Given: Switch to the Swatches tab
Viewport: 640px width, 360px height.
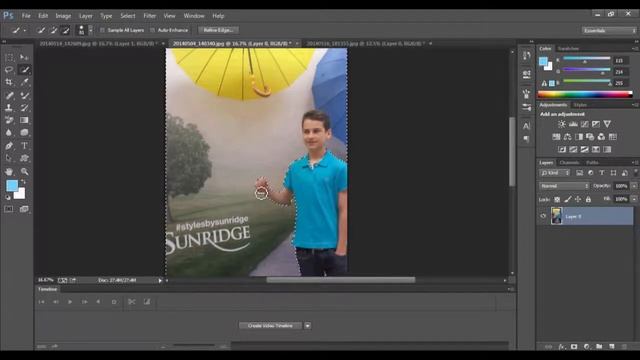Looking at the screenshot, I should [568, 49].
